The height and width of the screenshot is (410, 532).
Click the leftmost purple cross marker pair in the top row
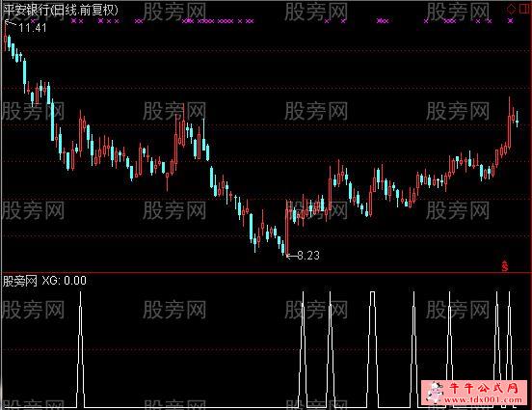[x=77, y=21]
